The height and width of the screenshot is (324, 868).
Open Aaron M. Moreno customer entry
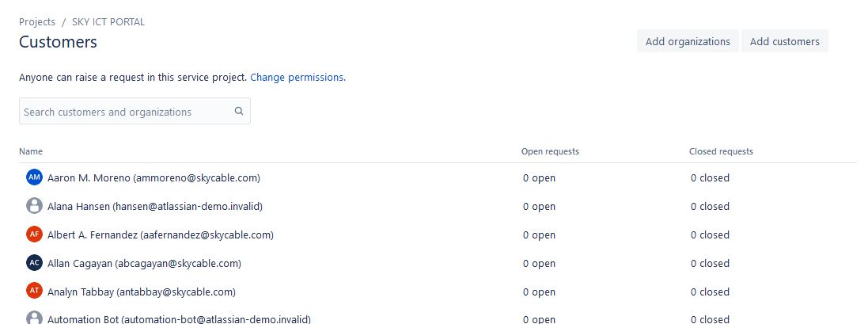click(x=154, y=177)
